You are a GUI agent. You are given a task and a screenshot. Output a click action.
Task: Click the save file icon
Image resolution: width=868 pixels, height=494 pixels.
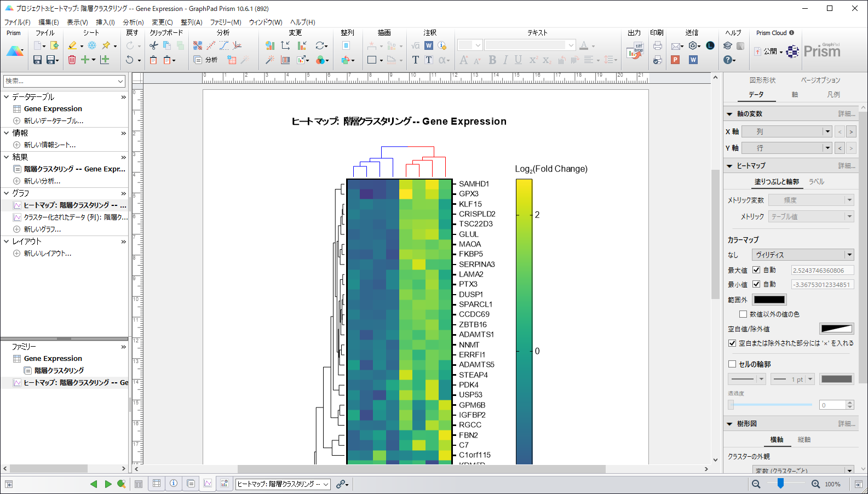[37, 60]
